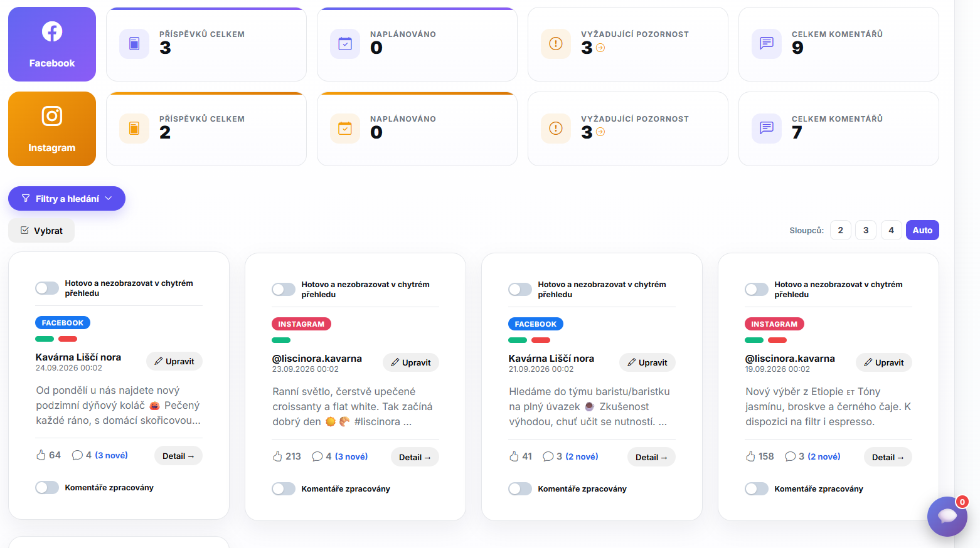Viewport: 980px width, 548px height.
Task: Open '(2 nové)' comments on the 19.09.2026 post
Action: 824,456
